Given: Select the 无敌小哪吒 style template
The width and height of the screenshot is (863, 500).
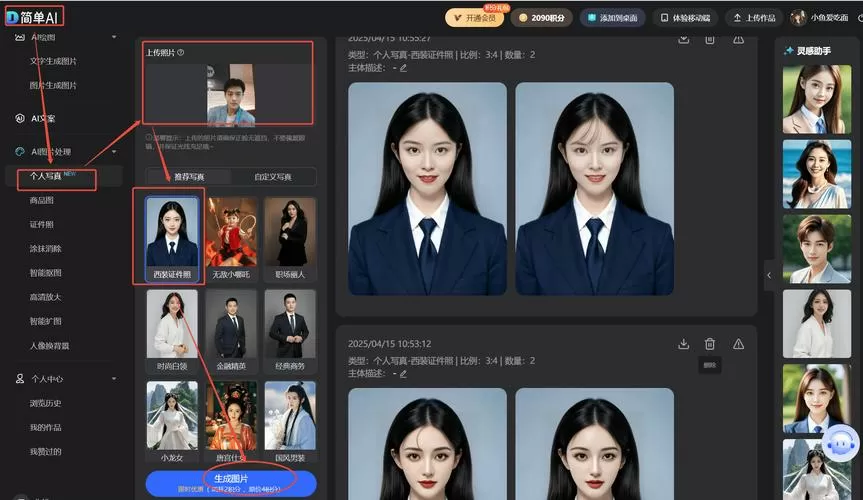Looking at the screenshot, I should [x=231, y=238].
